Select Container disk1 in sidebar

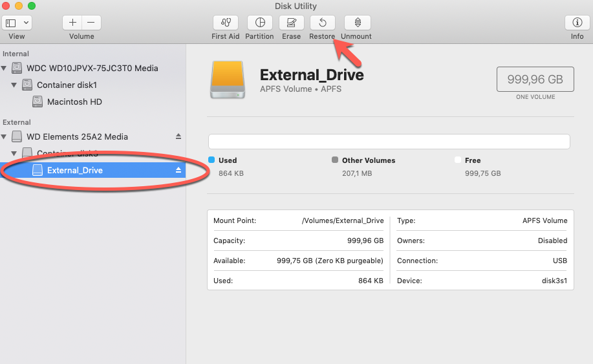[67, 85]
